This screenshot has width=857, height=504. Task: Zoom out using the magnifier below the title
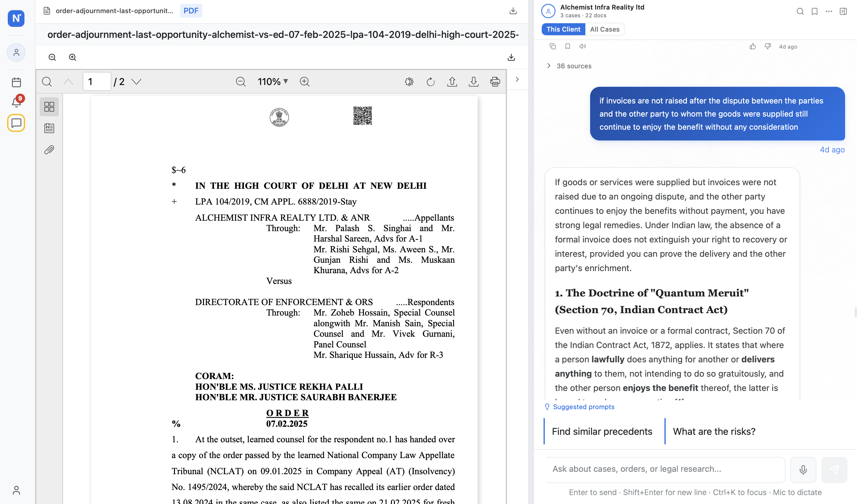click(52, 57)
